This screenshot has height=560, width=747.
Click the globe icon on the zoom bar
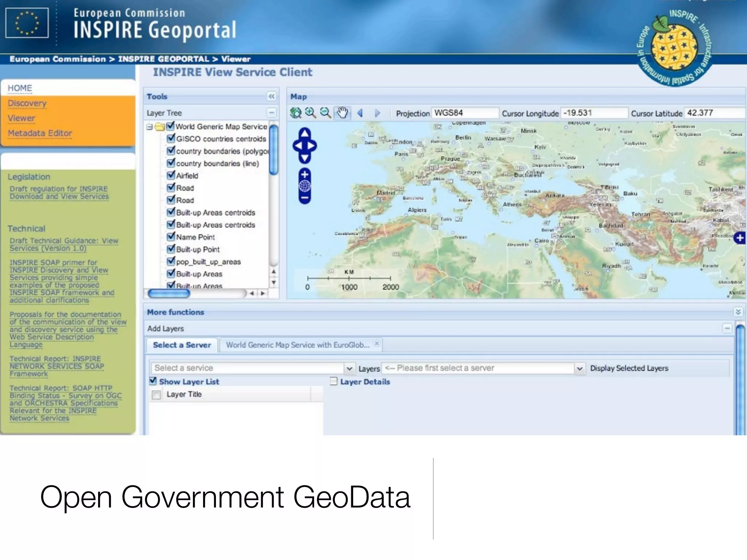click(x=305, y=186)
